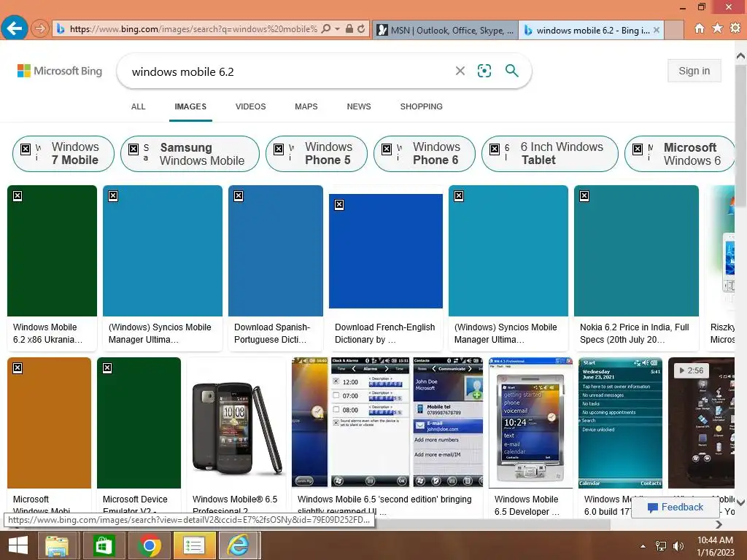The height and width of the screenshot is (560, 747).
Task: Close the windows mobile 6.2 Bing tab
Action: click(x=657, y=30)
